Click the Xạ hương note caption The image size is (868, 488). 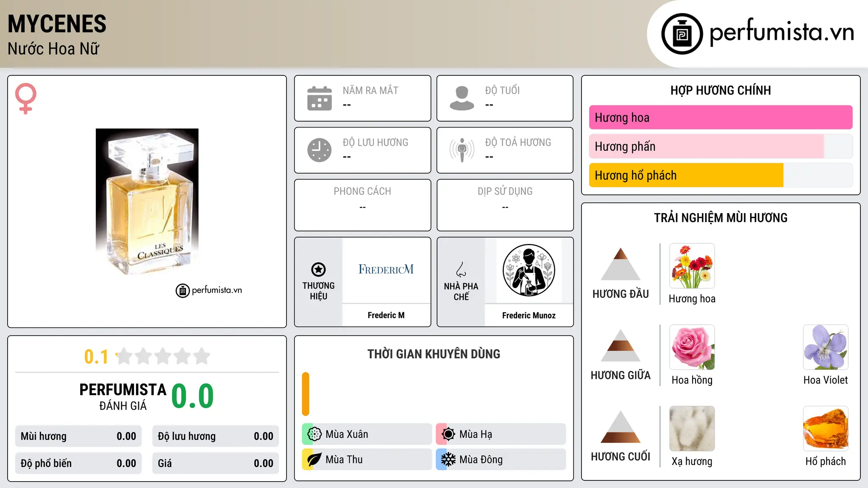[x=692, y=461]
